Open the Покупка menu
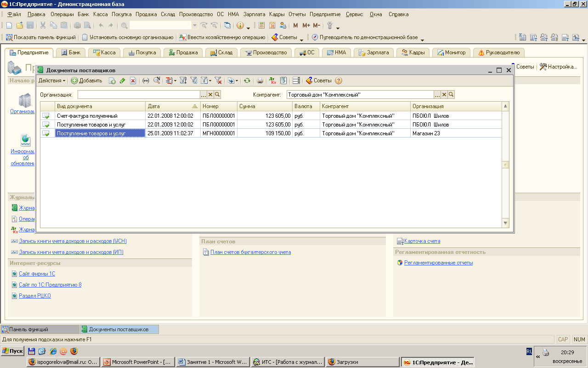Image resolution: width=588 pixels, height=368 pixels. tap(121, 14)
